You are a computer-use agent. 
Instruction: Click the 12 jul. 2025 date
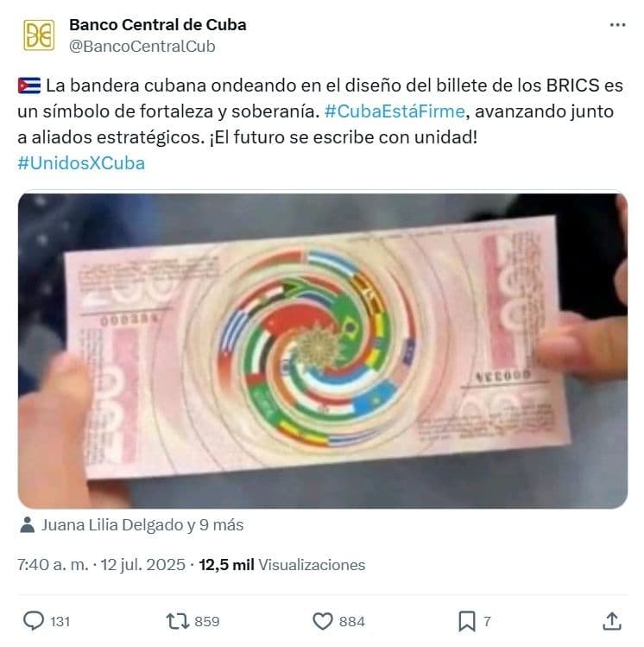tap(143, 564)
